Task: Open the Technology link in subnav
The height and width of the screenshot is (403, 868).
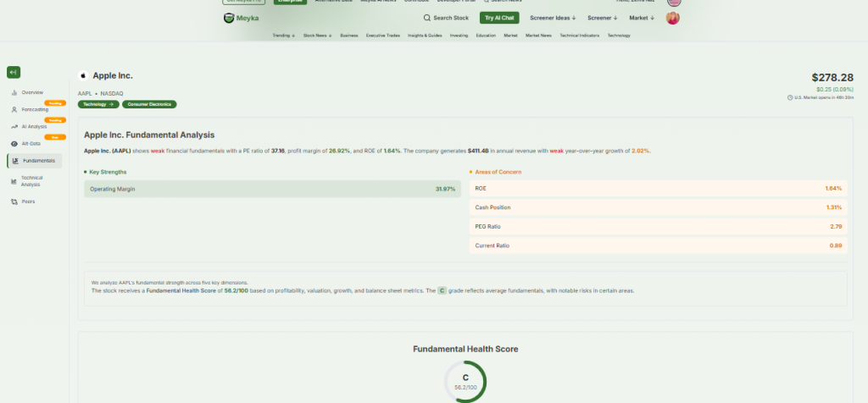Action: 619,36
